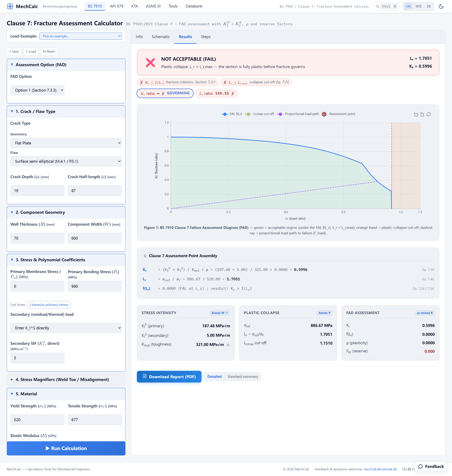The image size is (452, 476).
Task: Toggle dark mode moon icon
Action: (x=441, y=6)
